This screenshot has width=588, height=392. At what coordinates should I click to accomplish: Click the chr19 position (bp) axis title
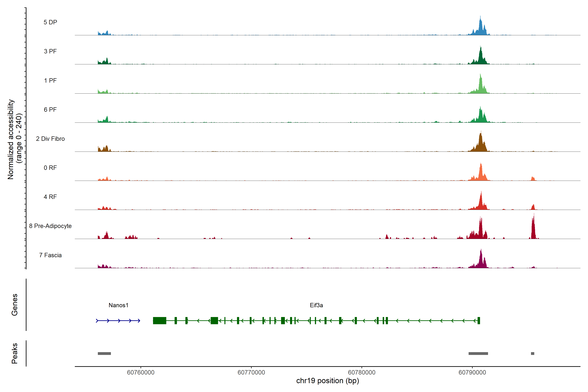tap(327, 381)
